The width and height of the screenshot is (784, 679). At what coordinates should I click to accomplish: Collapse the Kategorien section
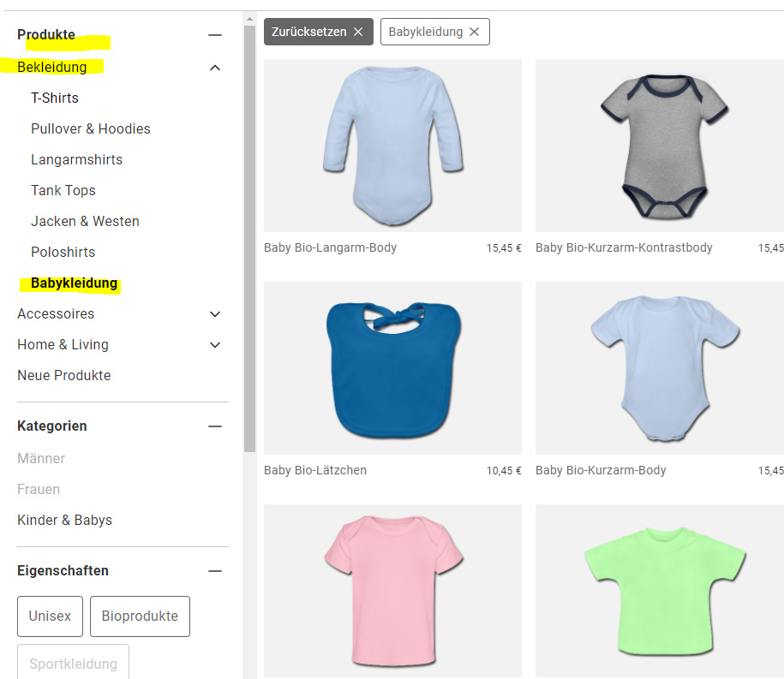215,426
